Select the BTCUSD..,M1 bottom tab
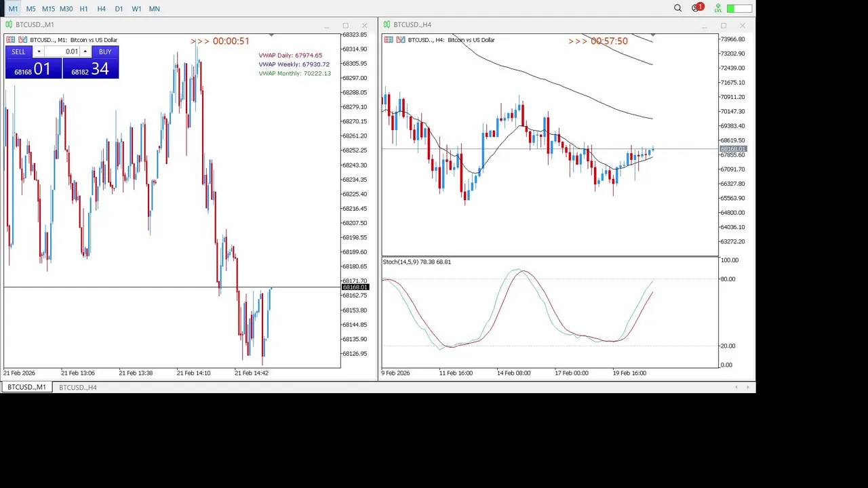Image resolution: width=868 pixels, height=488 pixels. click(26, 387)
